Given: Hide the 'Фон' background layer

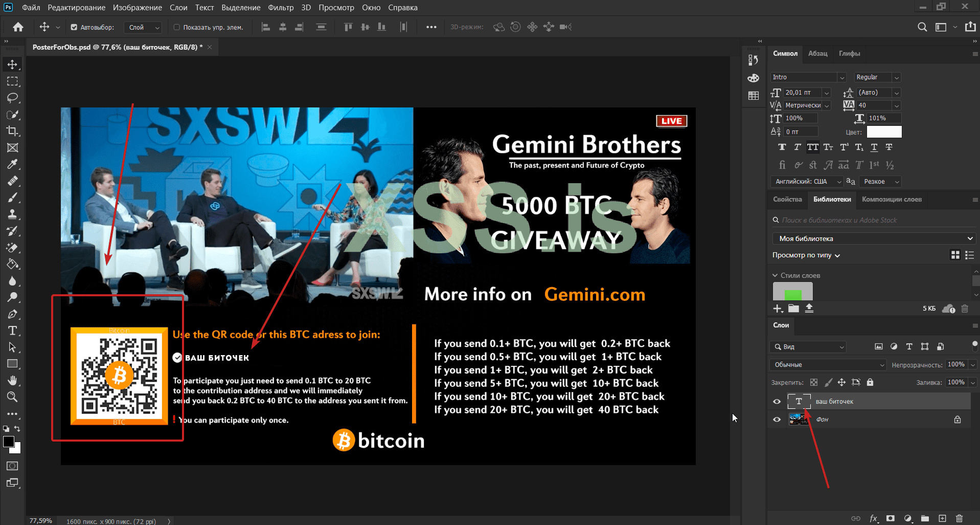Looking at the screenshot, I should (x=777, y=420).
